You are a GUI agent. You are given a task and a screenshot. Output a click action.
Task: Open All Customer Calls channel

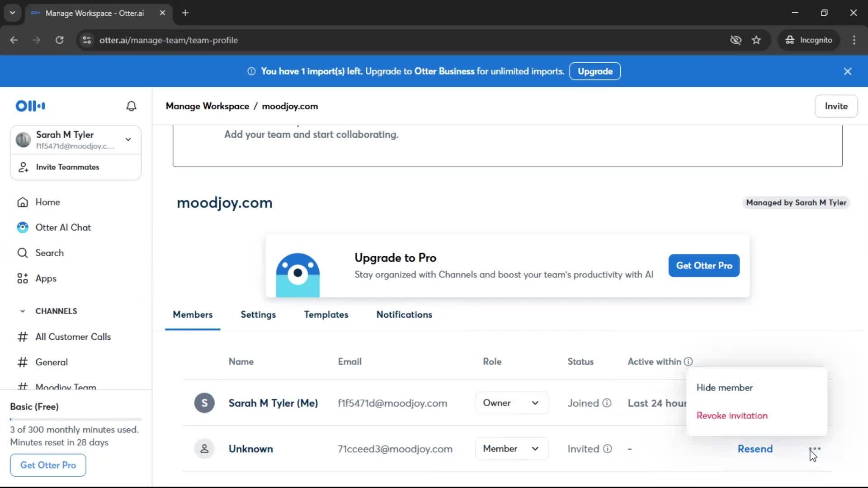[73, 337]
